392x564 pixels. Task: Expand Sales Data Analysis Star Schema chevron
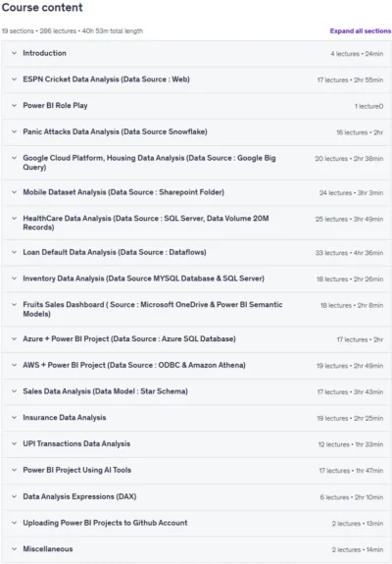point(14,391)
